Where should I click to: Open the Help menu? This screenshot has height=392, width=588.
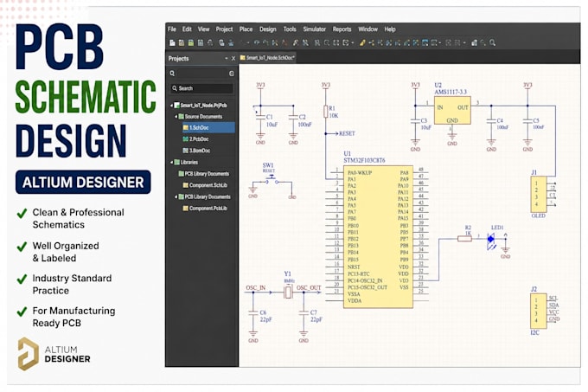click(x=390, y=29)
